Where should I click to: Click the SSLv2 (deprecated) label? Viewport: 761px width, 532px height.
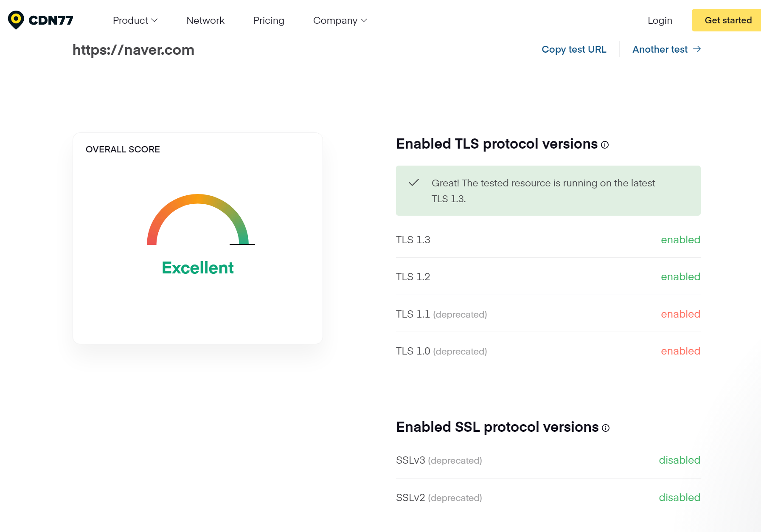(439, 498)
